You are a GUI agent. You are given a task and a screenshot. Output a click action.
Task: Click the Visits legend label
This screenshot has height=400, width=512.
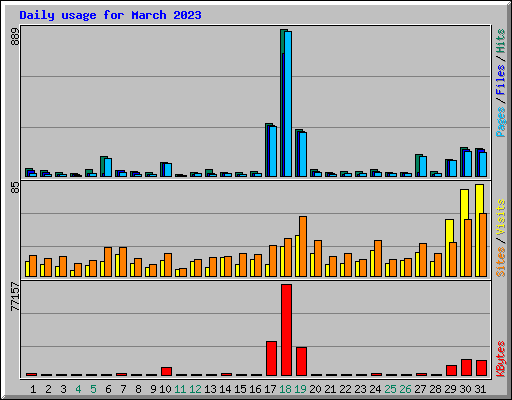coord(501,217)
